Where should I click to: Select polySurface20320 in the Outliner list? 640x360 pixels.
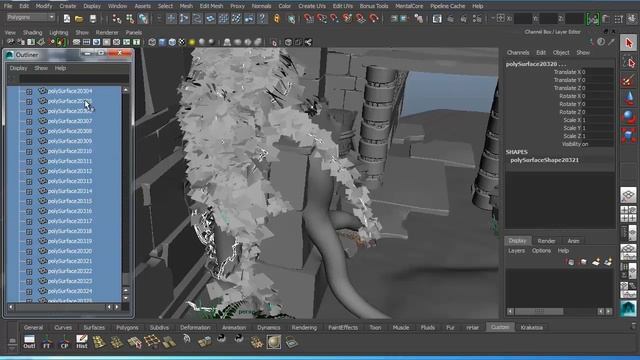(70, 251)
